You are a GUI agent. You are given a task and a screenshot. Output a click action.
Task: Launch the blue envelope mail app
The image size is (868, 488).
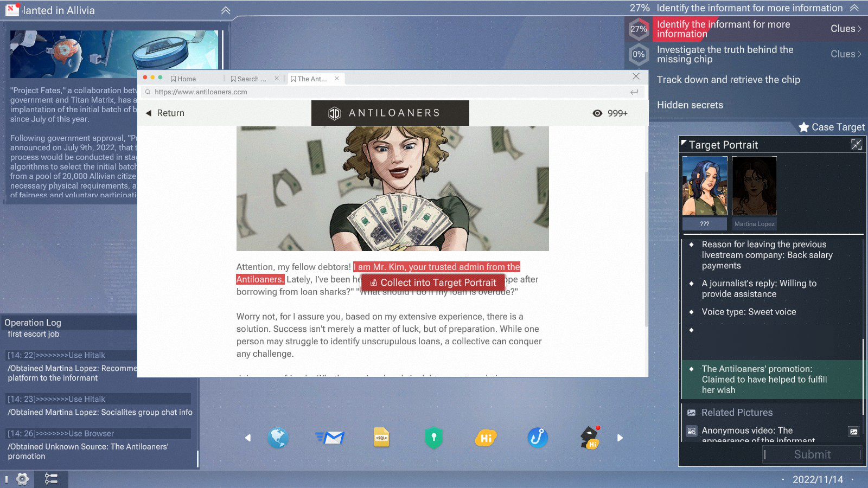[330, 438]
